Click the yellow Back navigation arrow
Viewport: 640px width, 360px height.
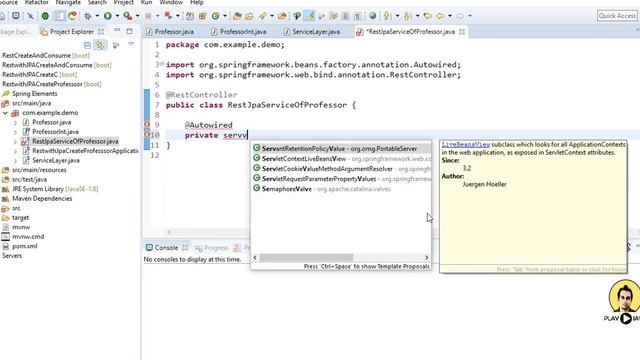tap(440, 16)
